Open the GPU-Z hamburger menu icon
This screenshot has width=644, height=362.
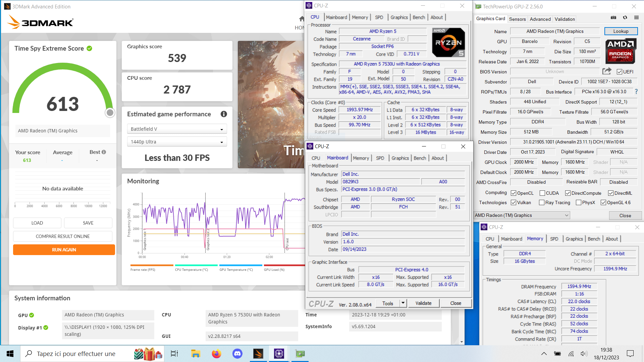coord(636,18)
